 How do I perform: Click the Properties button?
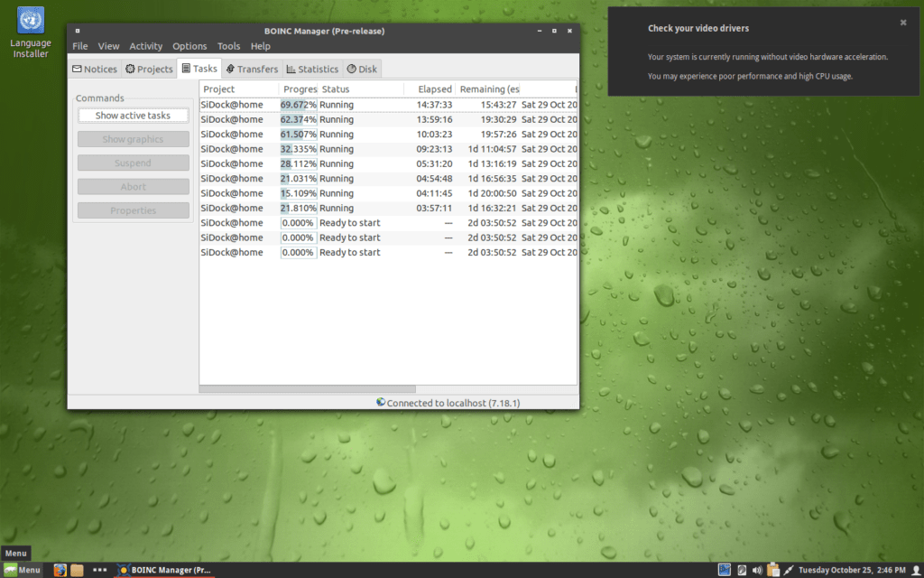[134, 210]
